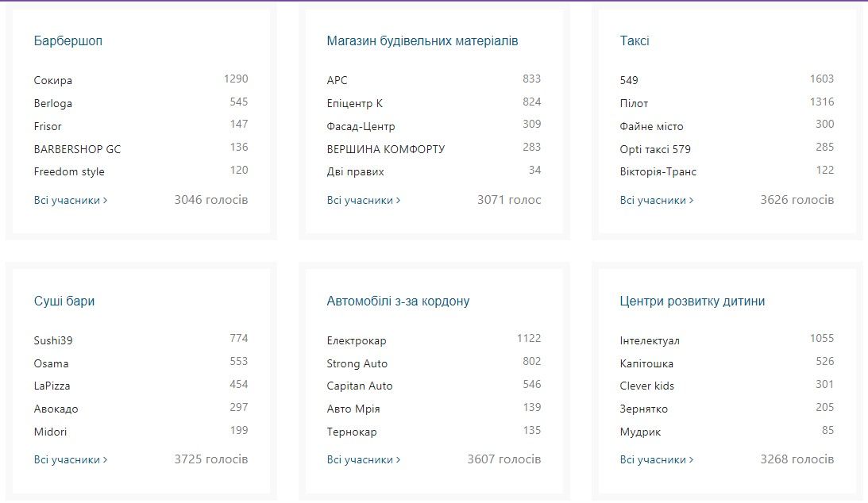
Task: Open the Магазин будівельних матеріалів heading
Action: point(422,41)
